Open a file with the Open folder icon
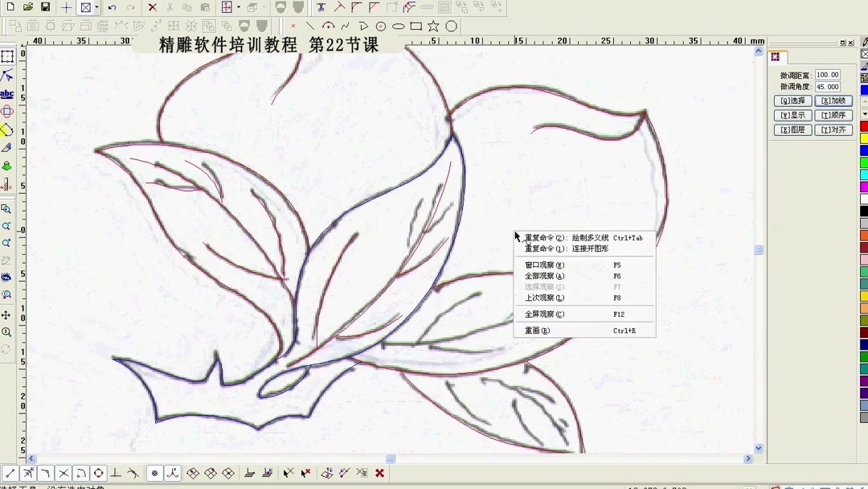The width and height of the screenshot is (868, 489). 27,7
